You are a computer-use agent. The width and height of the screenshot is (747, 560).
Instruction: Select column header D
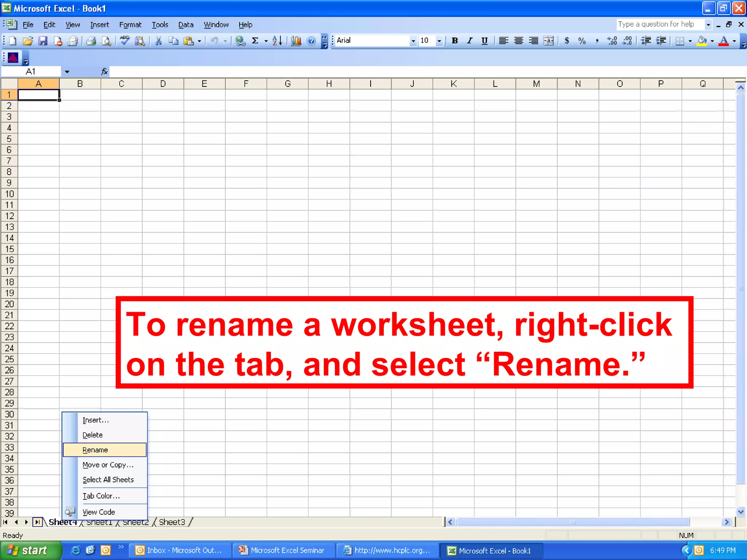pos(163,84)
